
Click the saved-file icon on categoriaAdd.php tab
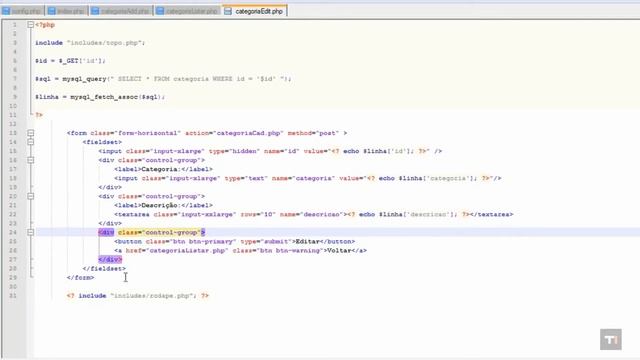coord(95,11)
